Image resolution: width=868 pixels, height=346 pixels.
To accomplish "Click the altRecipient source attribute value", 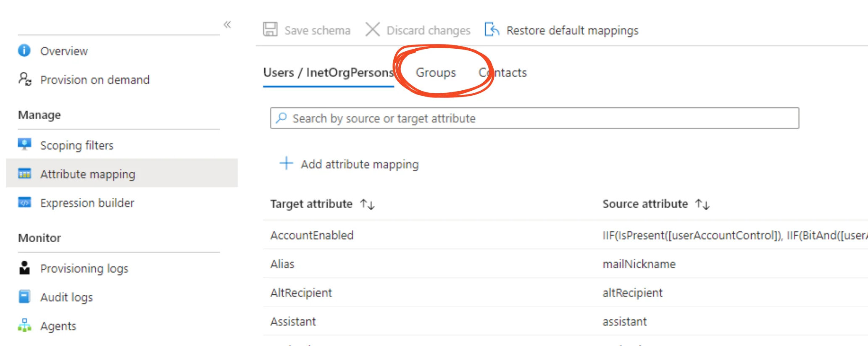I will click(632, 293).
